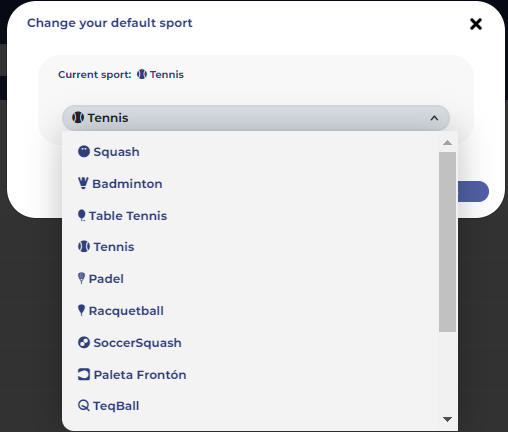Click the scroll-down arrow of the list
This screenshot has width=508, height=432.
click(x=447, y=419)
